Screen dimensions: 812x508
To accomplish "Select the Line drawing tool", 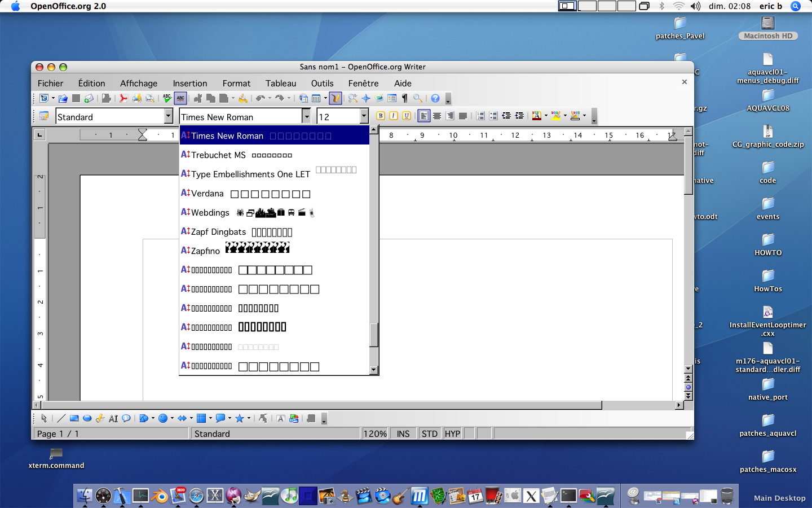I will [61, 418].
